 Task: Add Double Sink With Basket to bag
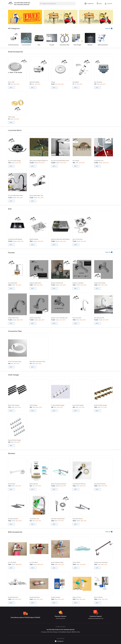pos(11,245)
